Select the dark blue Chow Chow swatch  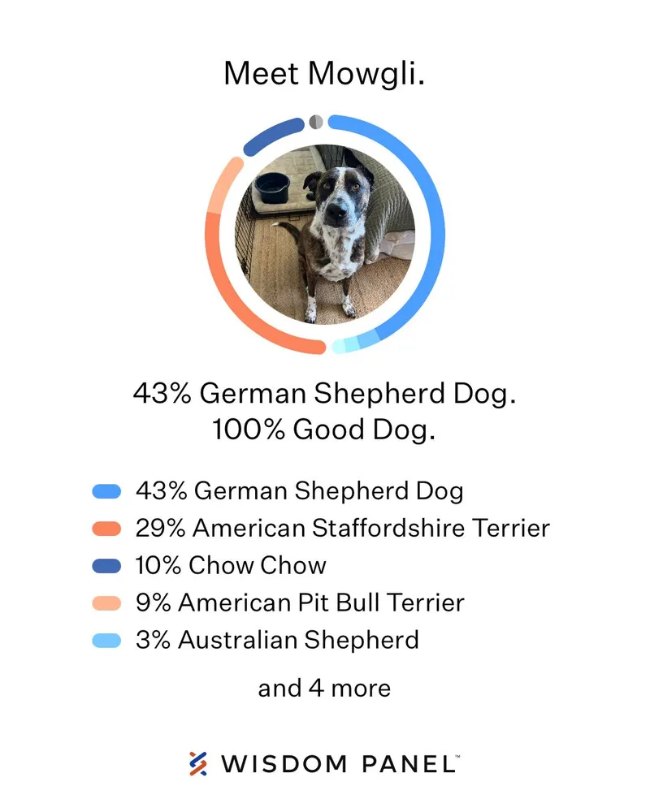[x=106, y=566]
